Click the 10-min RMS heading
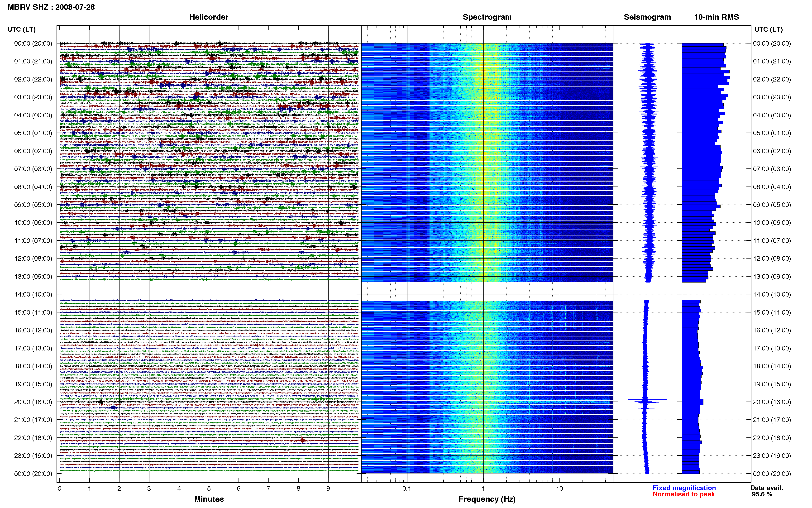The image size is (812, 508). pyautogui.click(x=716, y=17)
